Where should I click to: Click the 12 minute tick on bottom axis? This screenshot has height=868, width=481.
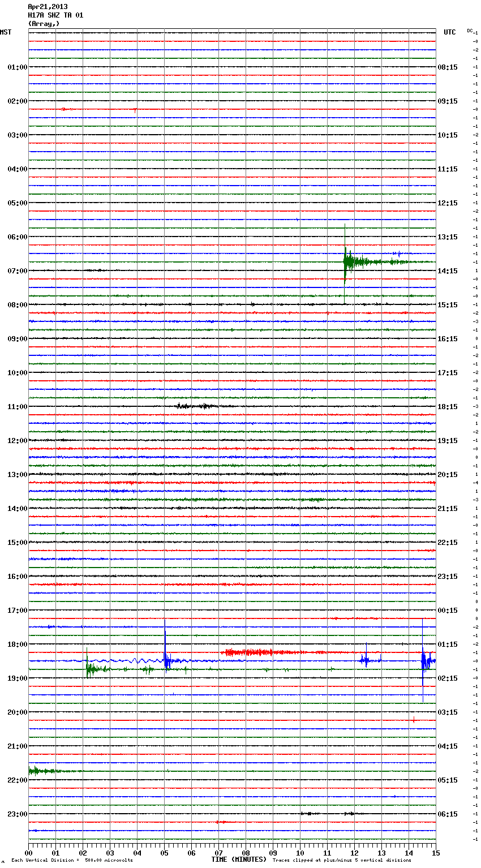tap(354, 853)
